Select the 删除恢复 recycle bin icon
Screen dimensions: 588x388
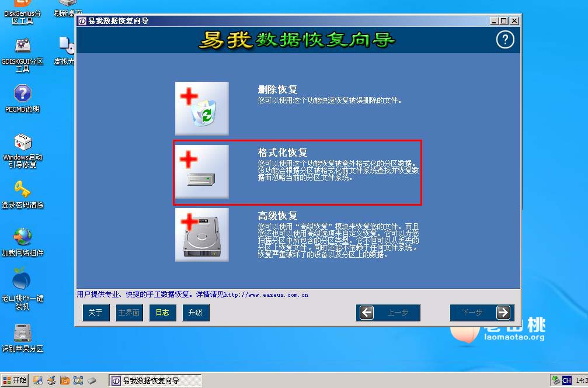point(202,108)
